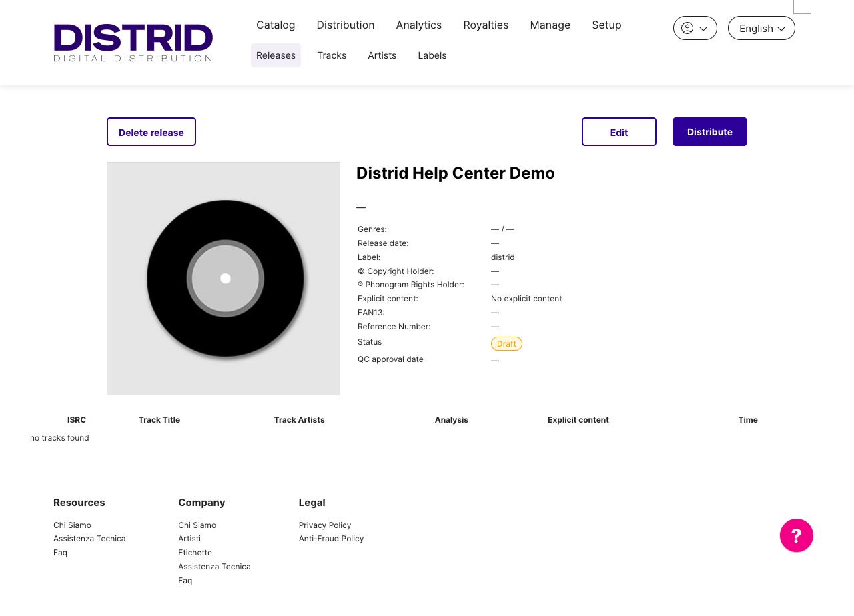
Task: Click the Time column header
Action: (x=748, y=420)
